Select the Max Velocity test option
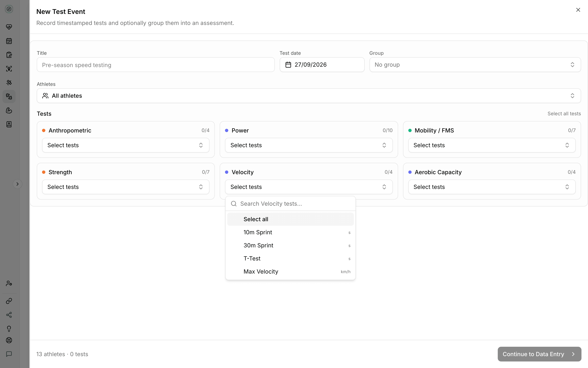The width and height of the screenshot is (588, 368). (x=290, y=272)
